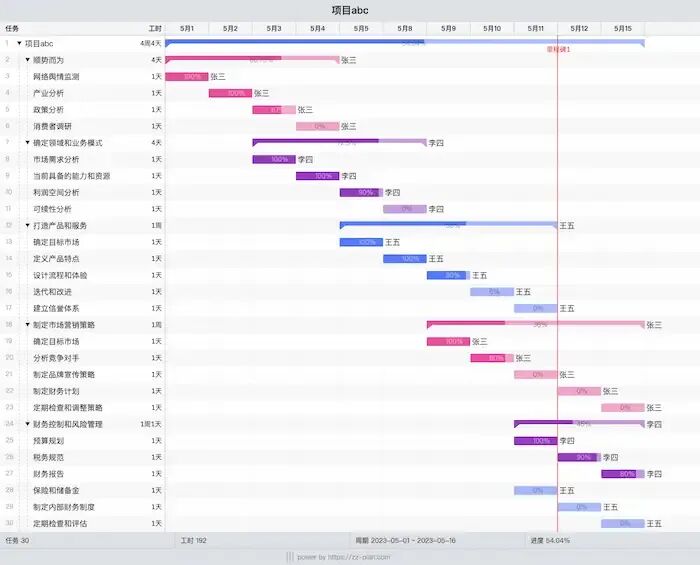700x565 pixels.
Task: Collapse the 项目abc root task
Action: point(19,43)
